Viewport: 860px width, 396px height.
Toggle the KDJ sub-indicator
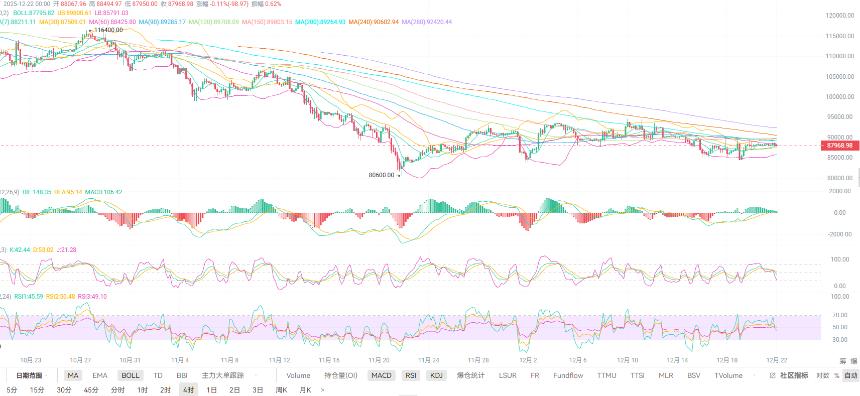click(436, 376)
